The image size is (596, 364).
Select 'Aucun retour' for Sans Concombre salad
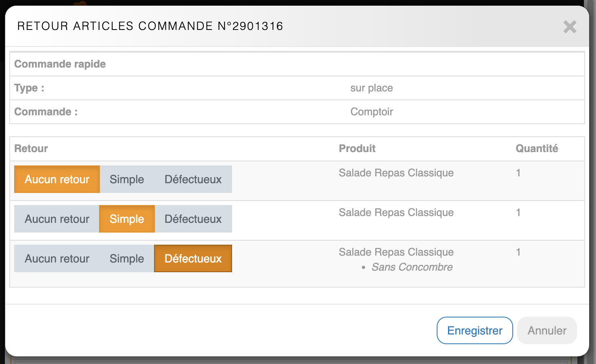tap(57, 258)
